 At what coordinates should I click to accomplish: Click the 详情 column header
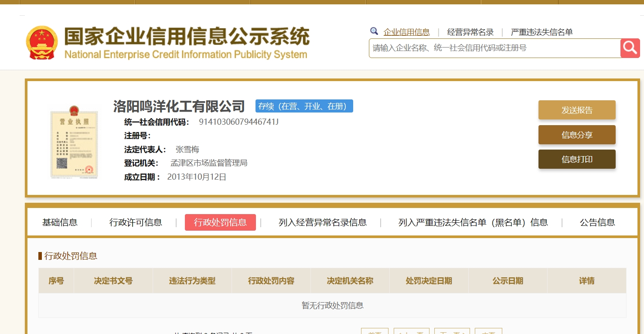[x=587, y=281]
